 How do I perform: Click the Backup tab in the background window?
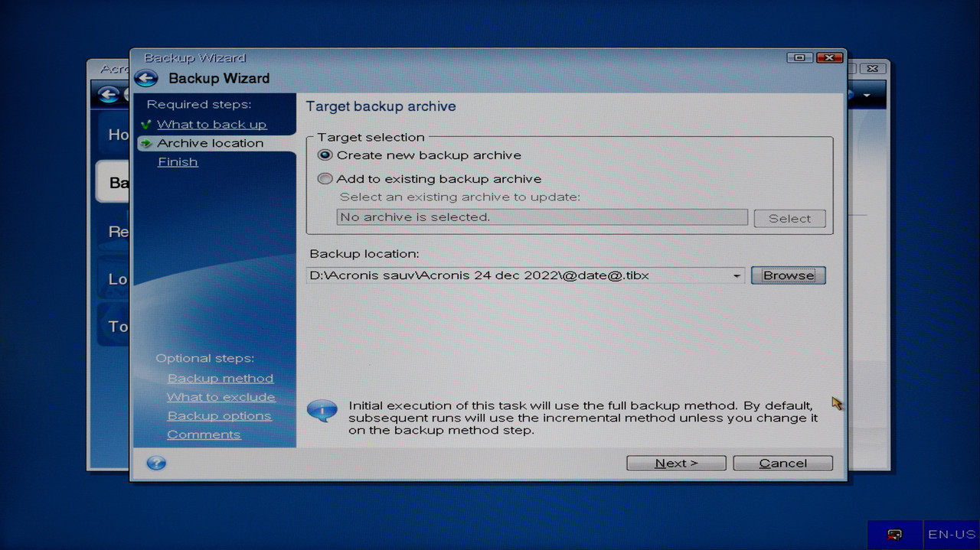(113, 182)
